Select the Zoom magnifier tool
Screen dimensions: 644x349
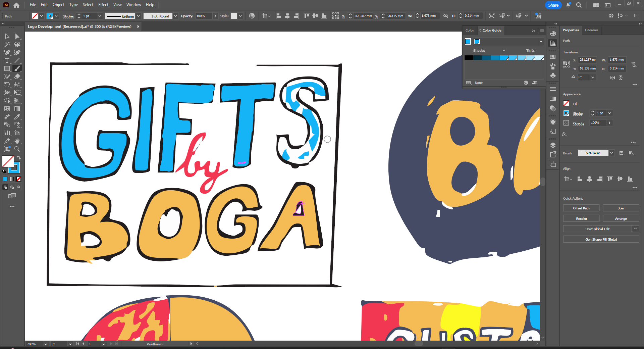pyautogui.click(x=17, y=149)
